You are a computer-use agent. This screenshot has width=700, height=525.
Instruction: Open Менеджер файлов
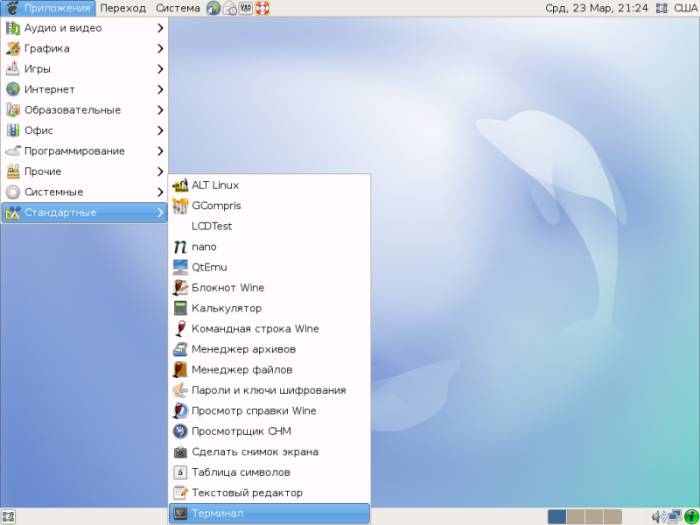coord(269,370)
